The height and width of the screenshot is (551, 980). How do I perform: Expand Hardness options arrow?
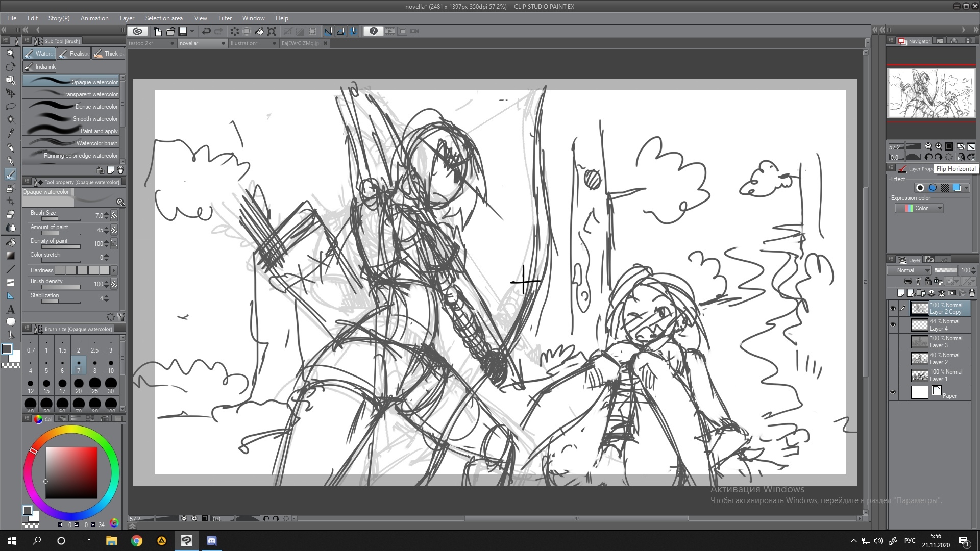[114, 270]
